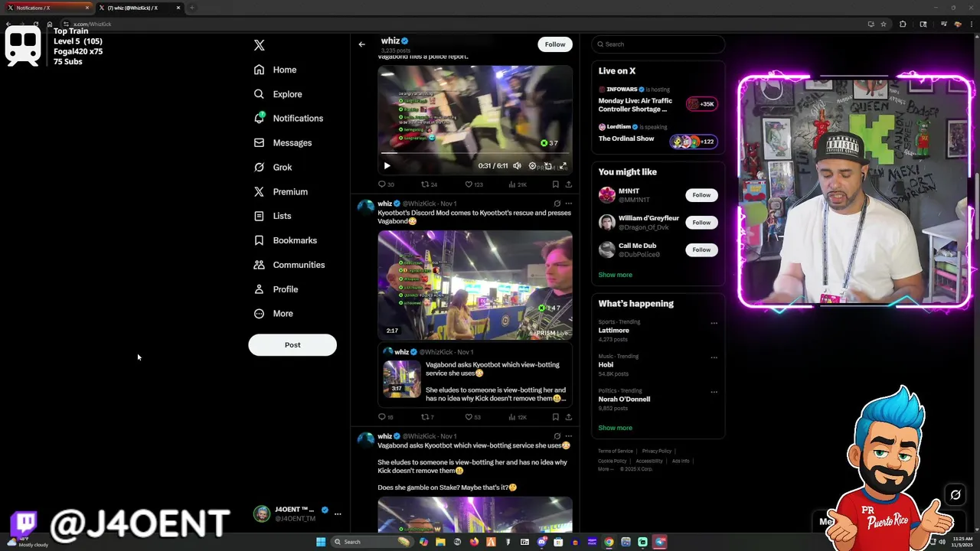Viewport: 980px width, 551px height.
Task: Click the Post button
Action: tap(292, 345)
